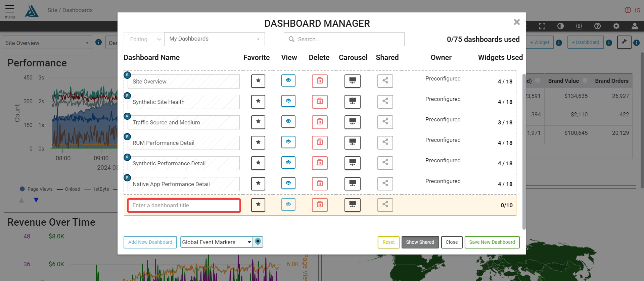Open Global Event Markers dropdown
Screen dimensions: 644x281
point(217,242)
